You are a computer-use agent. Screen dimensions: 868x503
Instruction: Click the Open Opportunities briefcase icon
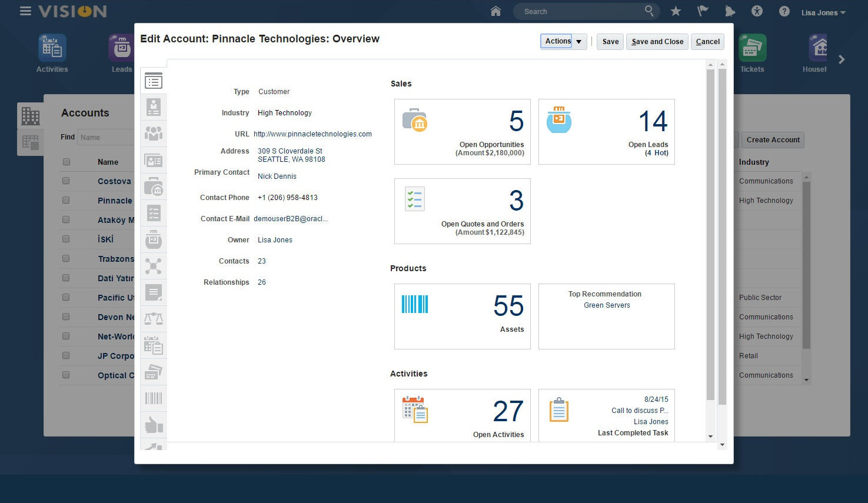415,120
